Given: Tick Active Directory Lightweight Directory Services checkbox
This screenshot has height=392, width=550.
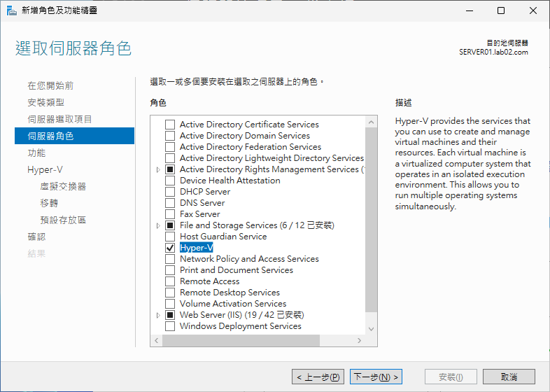Looking at the screenshot, I should [170, 158].
